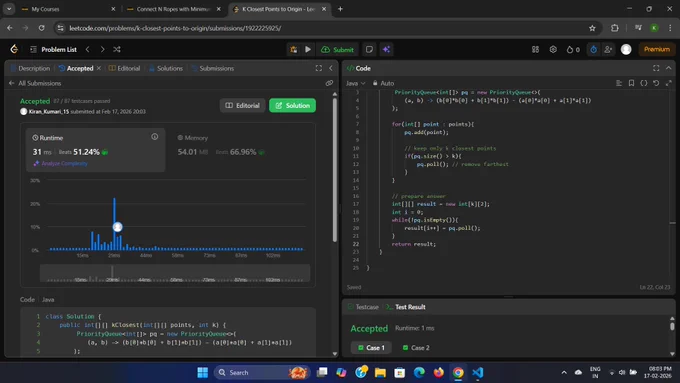The height and width of the screenshot is (383, 680).
Task: Open Visual Studio Code from taskbar
Action: tap(477, 372)
